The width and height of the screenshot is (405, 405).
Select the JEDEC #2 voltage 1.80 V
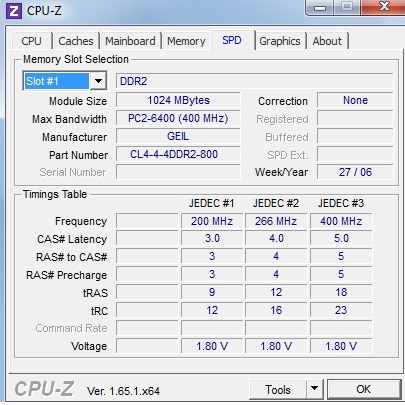[x=276, y=346]
